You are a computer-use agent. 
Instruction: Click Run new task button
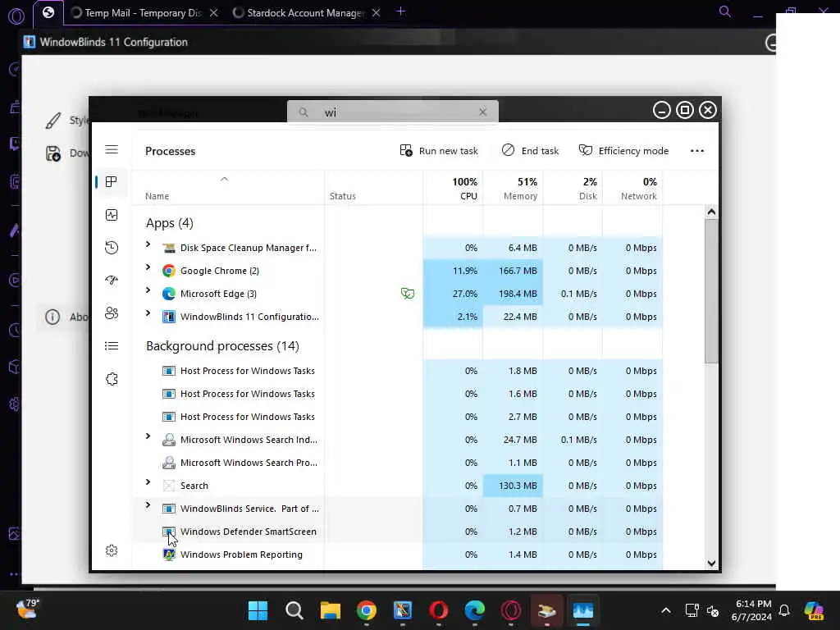(439, 151)
